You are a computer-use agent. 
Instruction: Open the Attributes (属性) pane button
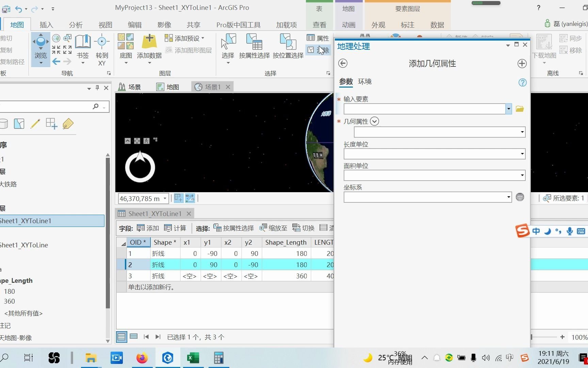(x=318, y=38)
